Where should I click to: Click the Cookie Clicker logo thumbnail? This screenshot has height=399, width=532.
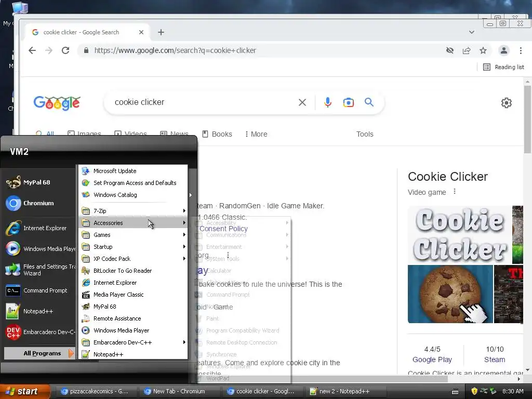(x=460, y=235)
